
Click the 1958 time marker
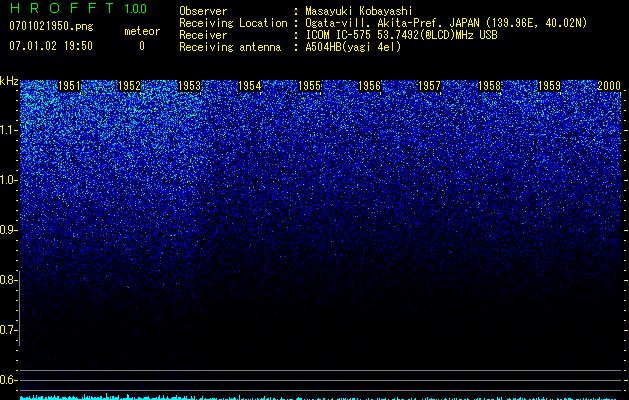(x=489, y=86)
